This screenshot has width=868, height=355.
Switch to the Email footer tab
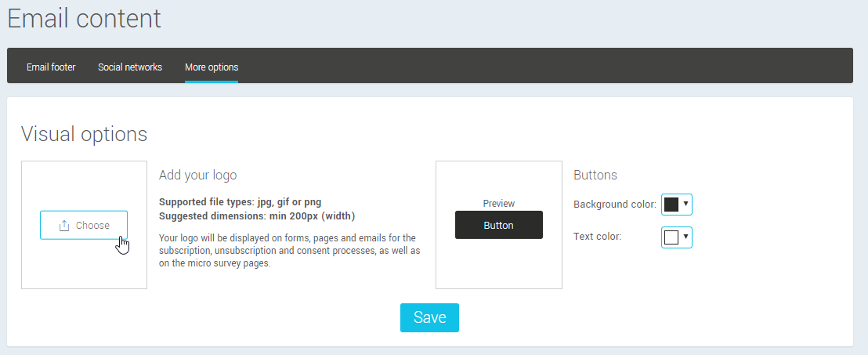[51, 67]
